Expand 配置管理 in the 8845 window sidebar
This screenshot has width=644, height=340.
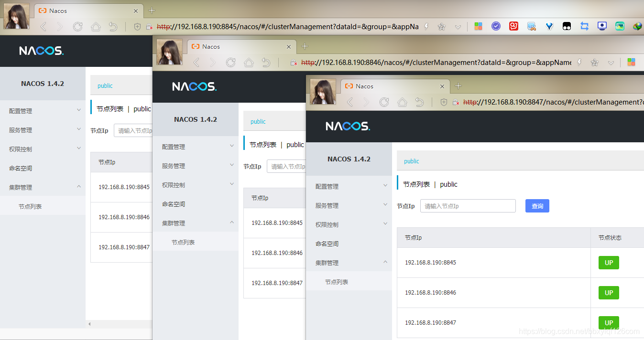43,111
